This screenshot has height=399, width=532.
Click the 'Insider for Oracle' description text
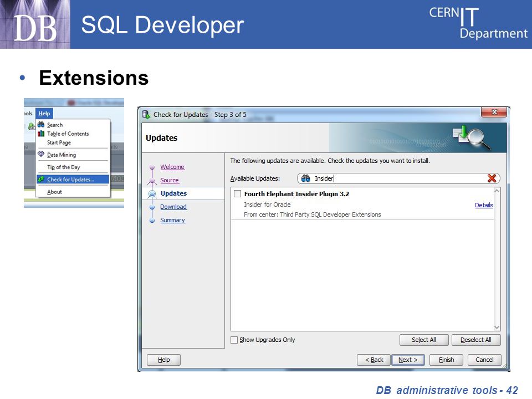click(267, 204)
